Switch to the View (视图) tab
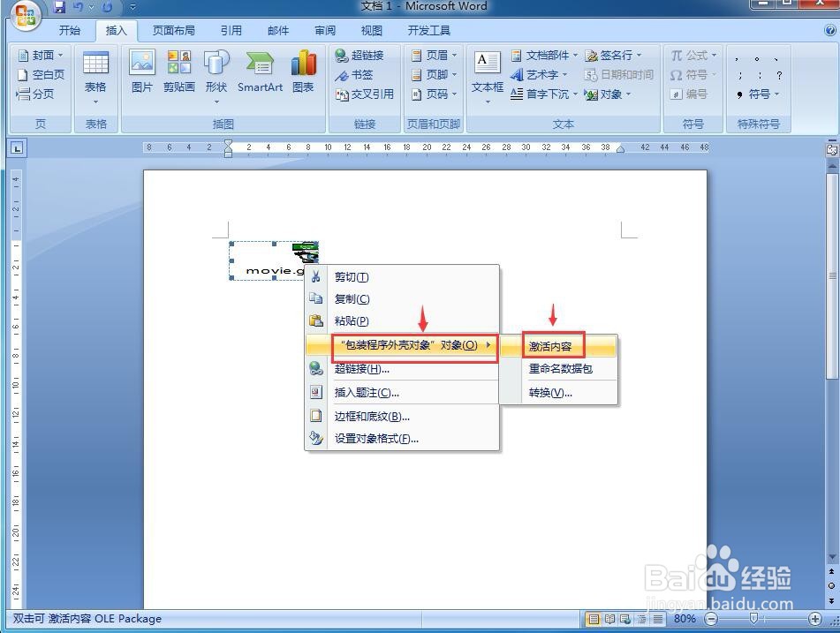840x633 pixels. 371,31
